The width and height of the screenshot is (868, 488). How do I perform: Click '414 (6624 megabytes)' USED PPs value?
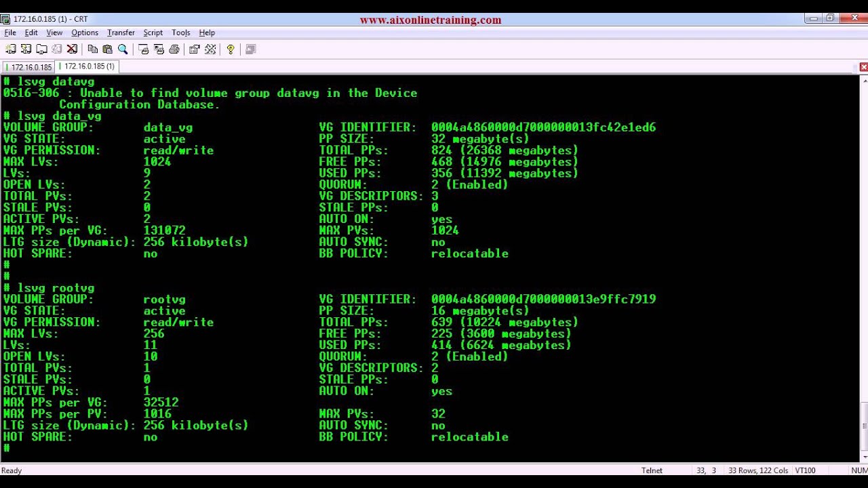click(501, 346)
